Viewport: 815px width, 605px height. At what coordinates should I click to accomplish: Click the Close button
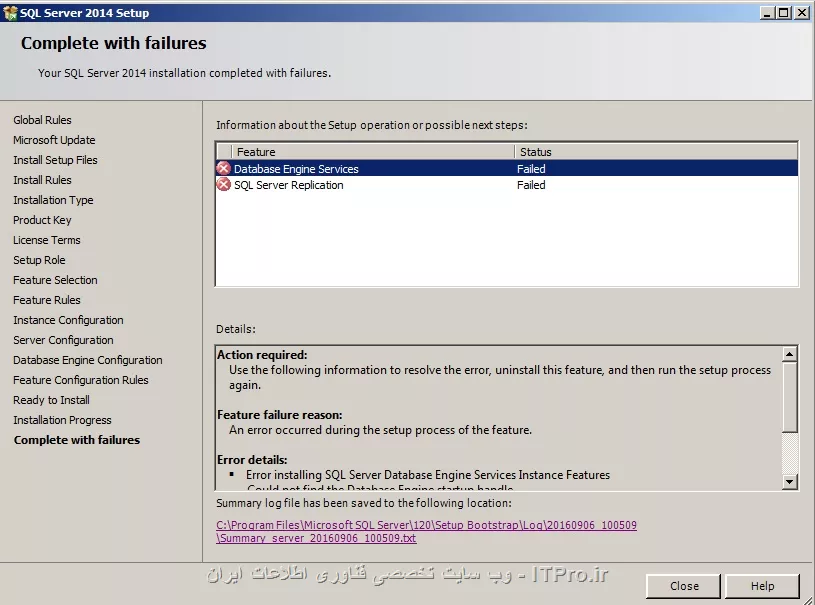[683, 586]
